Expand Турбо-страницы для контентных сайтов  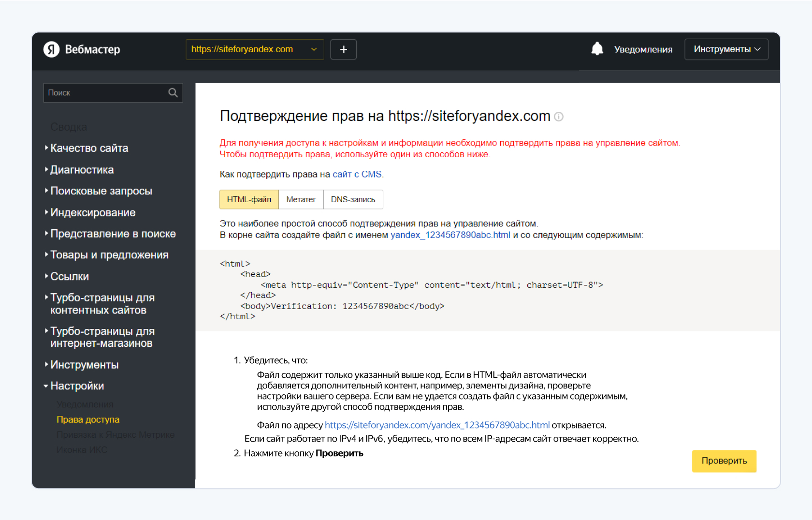(102, 304)
